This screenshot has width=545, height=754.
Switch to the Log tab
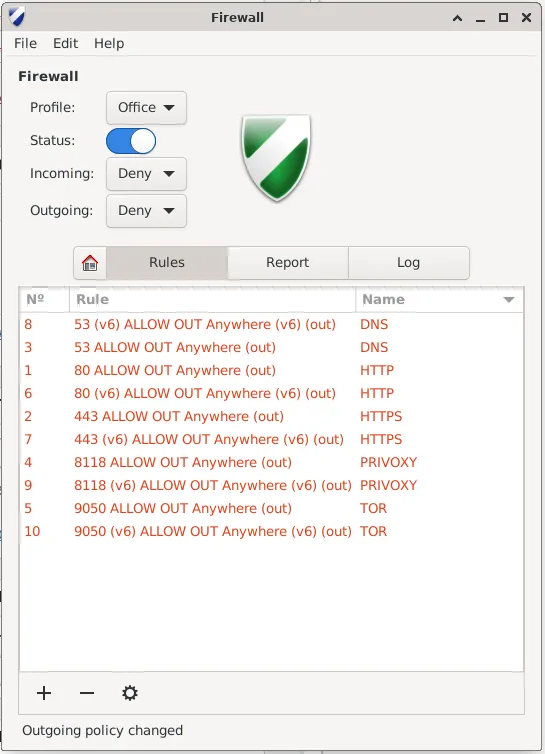(408, 263)
